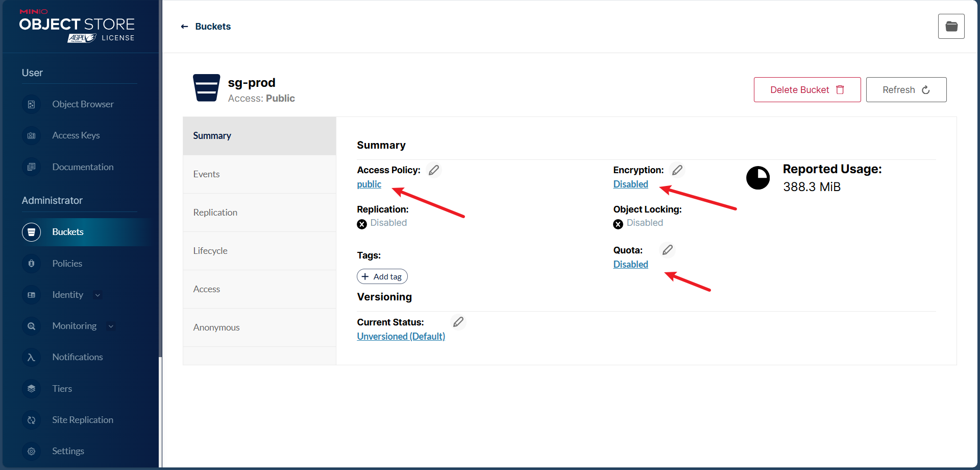Viewport: 980px width, 470px height.
Task: Select the Anonymous tab
Action: tap(216, 327)
